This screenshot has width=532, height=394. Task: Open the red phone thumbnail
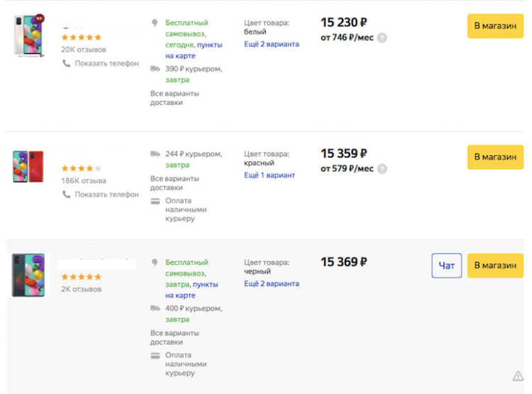click(28, 167)
